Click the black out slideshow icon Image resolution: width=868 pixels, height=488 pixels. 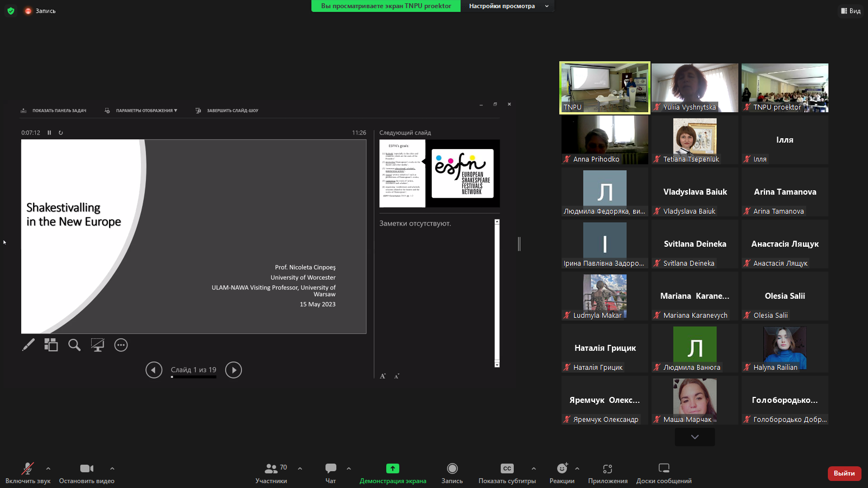coord(98,345)
